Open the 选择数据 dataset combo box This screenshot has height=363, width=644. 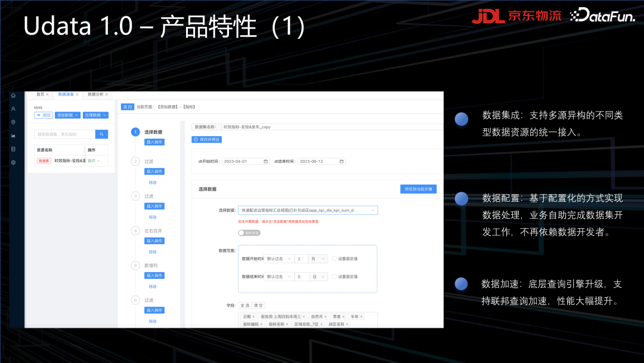tap(308, 210)
